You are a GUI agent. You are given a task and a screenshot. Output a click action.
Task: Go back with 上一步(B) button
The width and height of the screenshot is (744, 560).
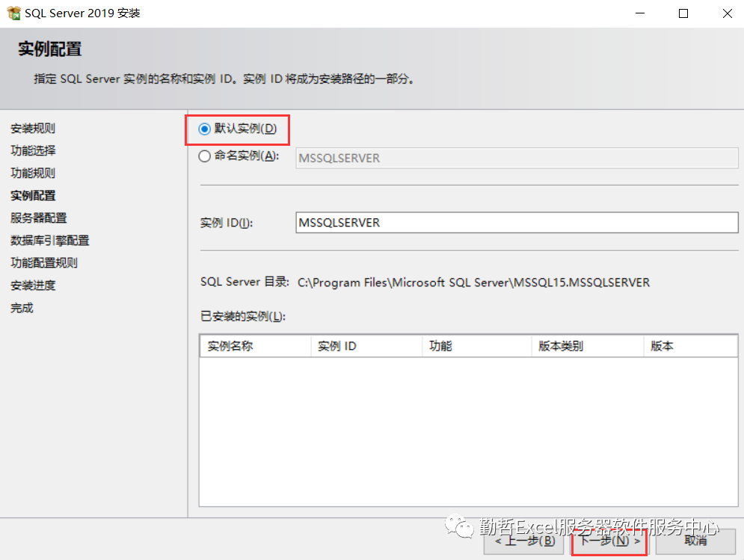pyautogui.click(x=524, y=541)
